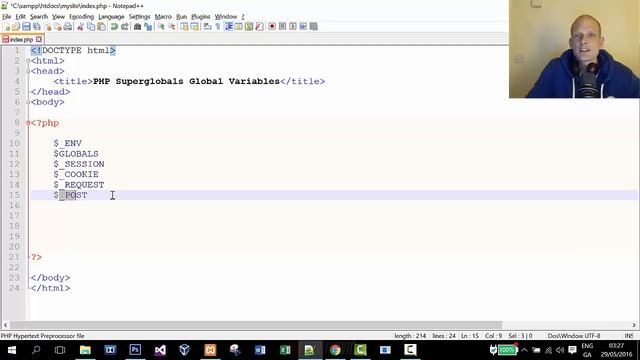Screen dimensions: 640x360
Task: Click the INS status bar indicator
Action: (x=629, y=336)
